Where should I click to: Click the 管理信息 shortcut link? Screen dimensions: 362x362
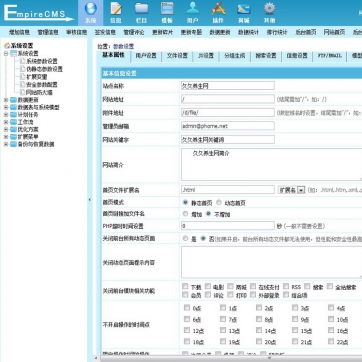click(48, 32)
